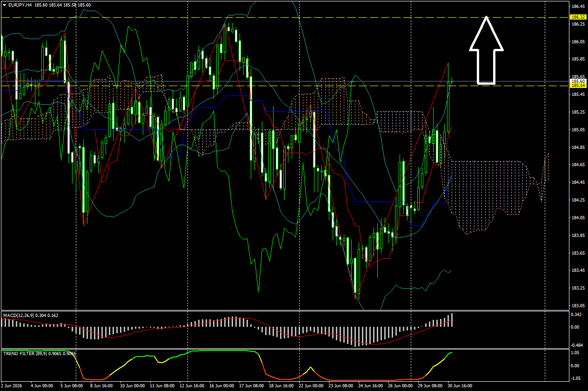Click the 10 Jun 00:00 time label
Screen dimensions: 588x391
(131, 386)
